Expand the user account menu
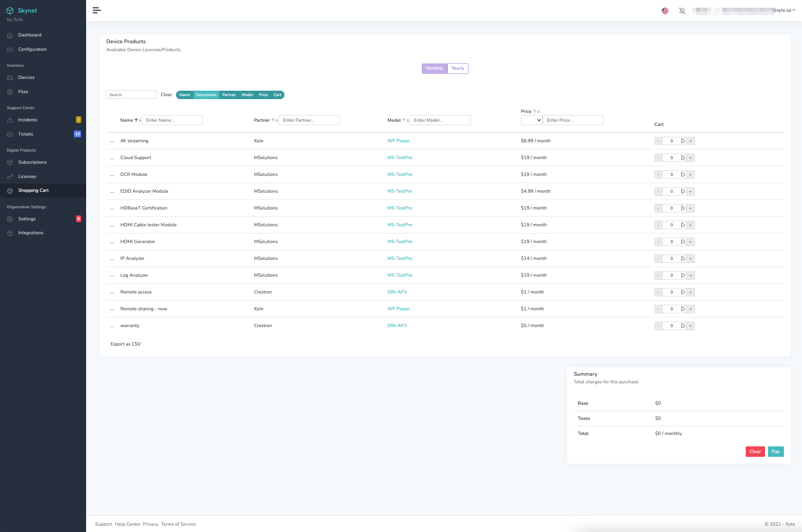The image size is (802, 532). pyautogui.click(x=744, y=10)
